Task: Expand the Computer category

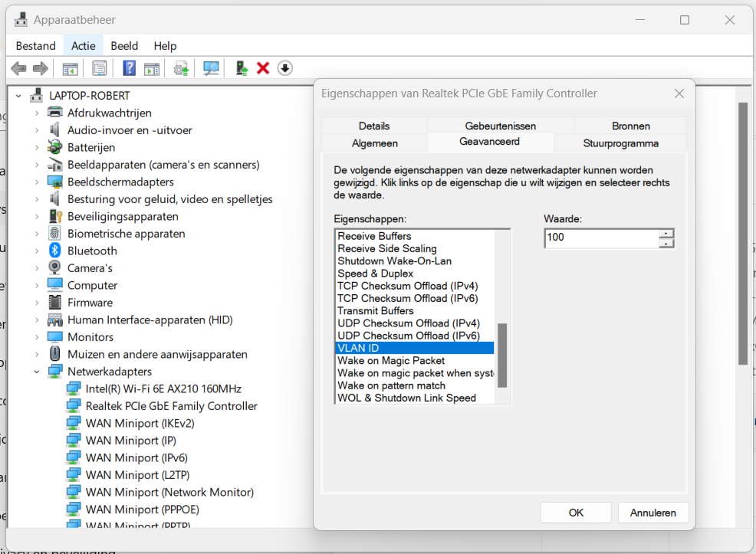Action: click(x=37, y=286)
